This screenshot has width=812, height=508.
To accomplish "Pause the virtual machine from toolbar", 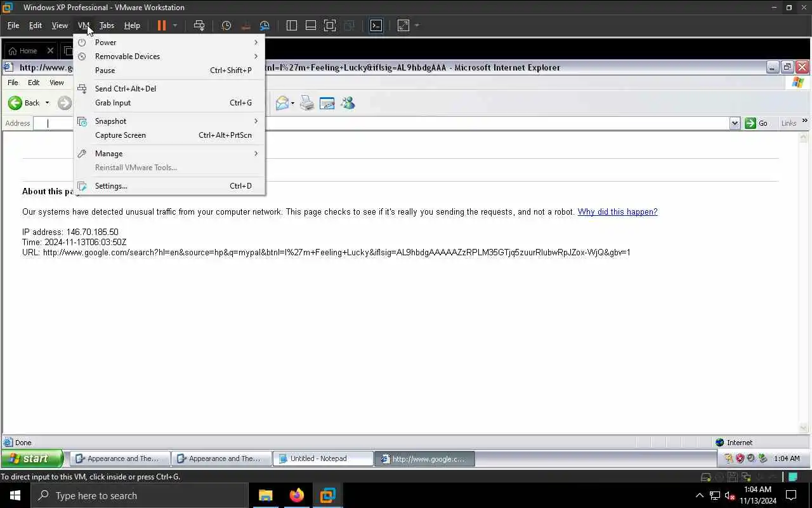I will (162, 25).
